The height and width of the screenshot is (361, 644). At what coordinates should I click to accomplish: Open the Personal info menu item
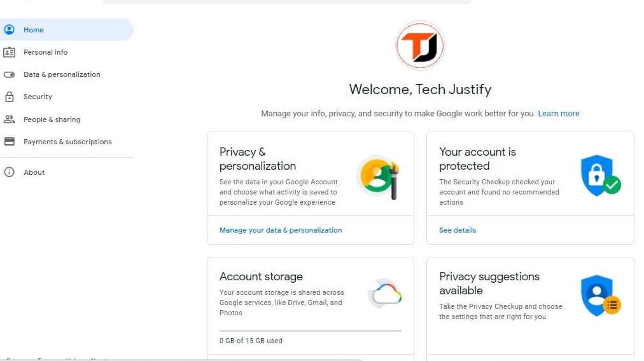point(45,52)
